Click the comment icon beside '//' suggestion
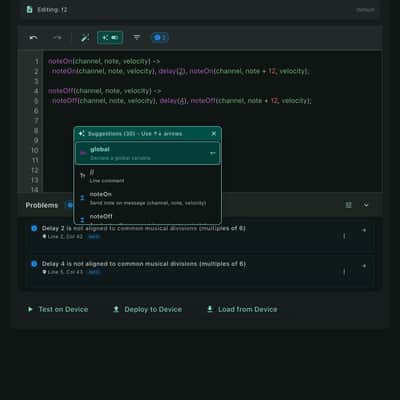Screen dimensions: 400x400 tap(83, 176)
